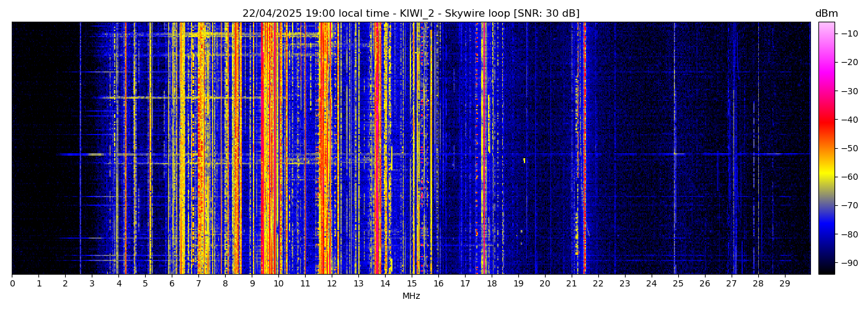
Task: Click the 29 MHz axis tick label
Action: coord(784,284)
